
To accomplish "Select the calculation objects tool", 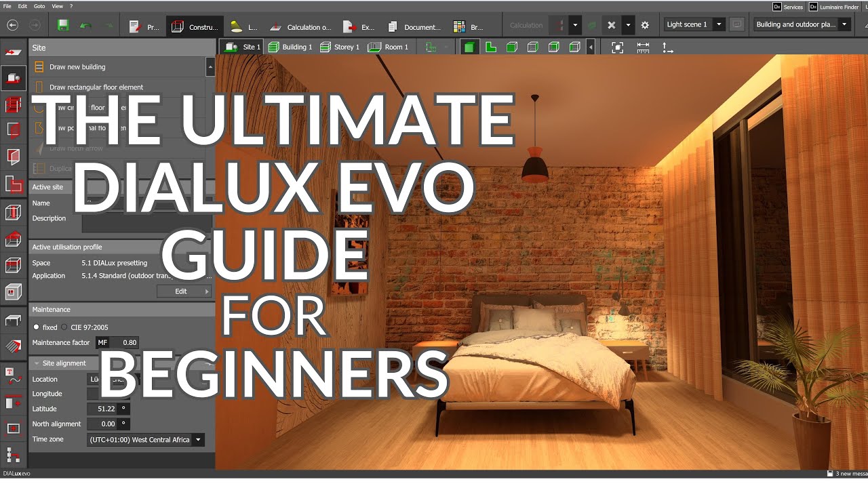I will 14,401.
